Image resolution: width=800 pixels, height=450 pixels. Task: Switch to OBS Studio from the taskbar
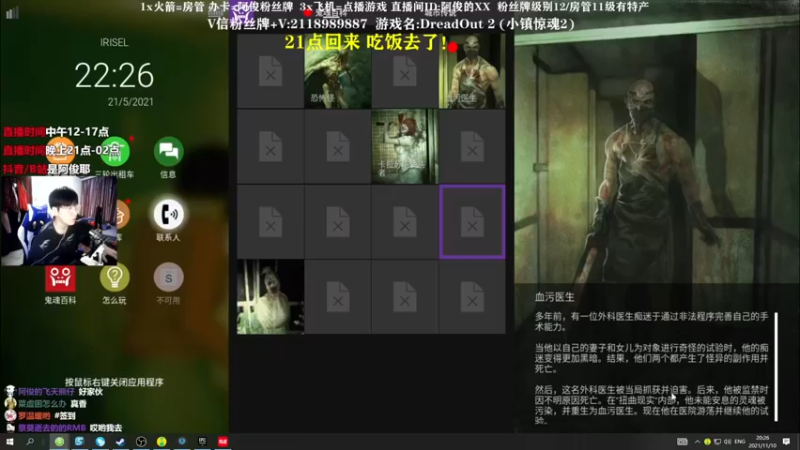click(141, 441)
